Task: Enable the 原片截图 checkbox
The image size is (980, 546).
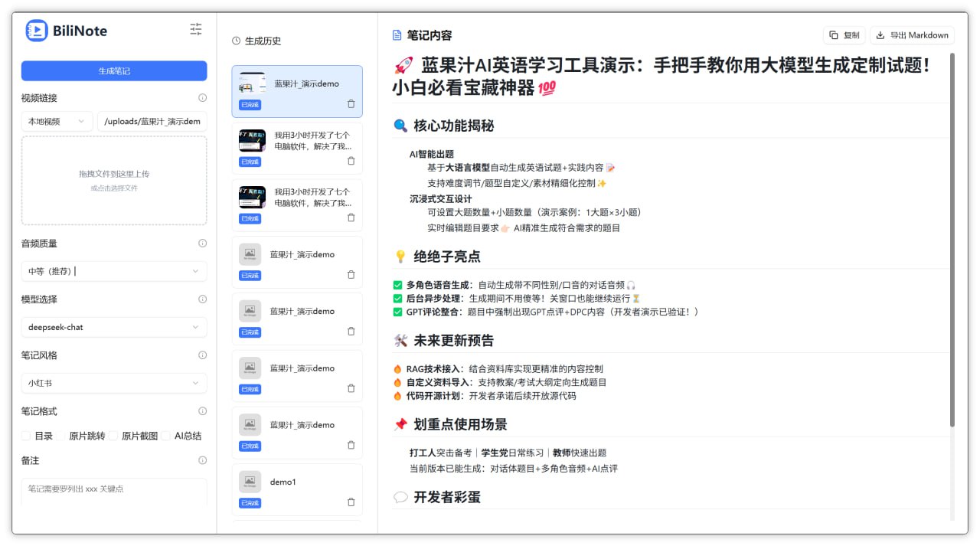Action: click(x=113, y=436)
